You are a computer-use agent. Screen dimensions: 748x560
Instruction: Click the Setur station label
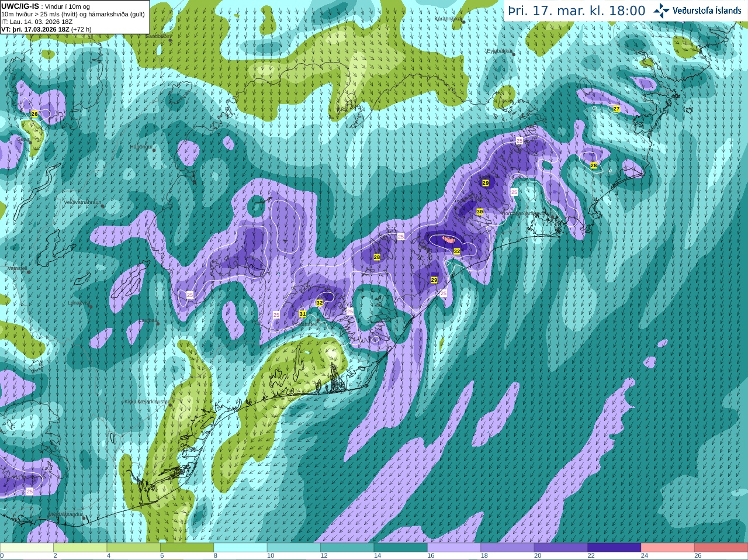click(x=22, y=140)
